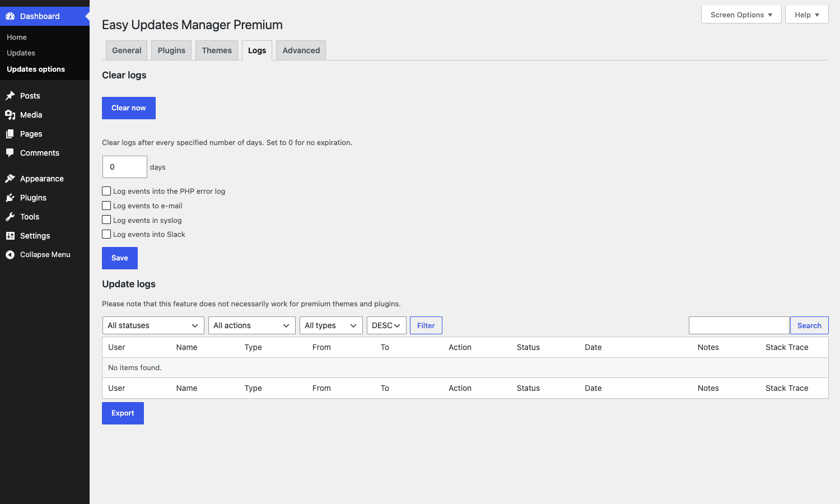Click the Appearance paintbrush icon
The image size is (840, 504).
[10, 179]
